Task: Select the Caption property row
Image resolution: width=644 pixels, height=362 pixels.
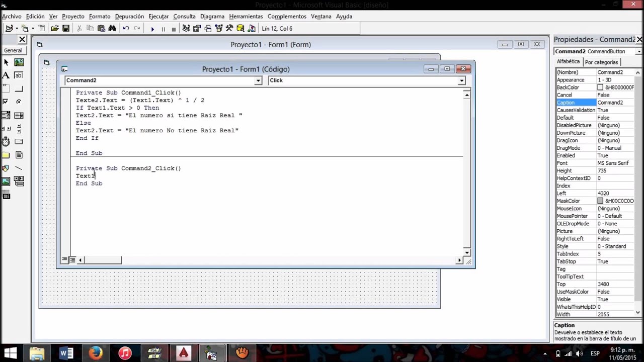Action: pos(596,103)
